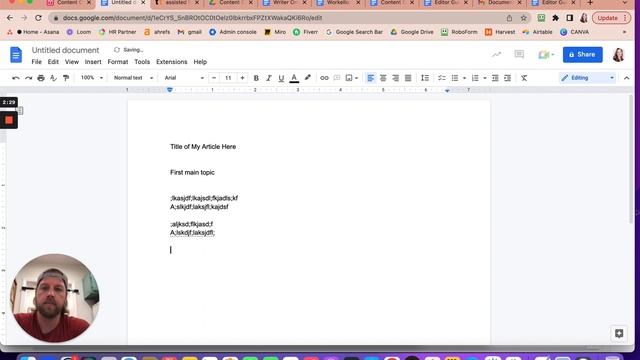This screenshot has width=640, height=360.
Task: Toggle italic formatting
Action: click(269, 78)
